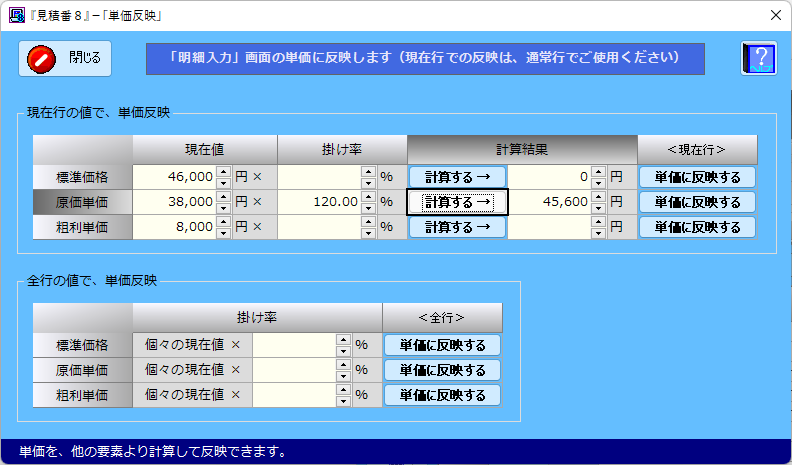
Task: Apply 標準価格 result via 単価に反映する (current row)
Action: click(x=697, y=177)
